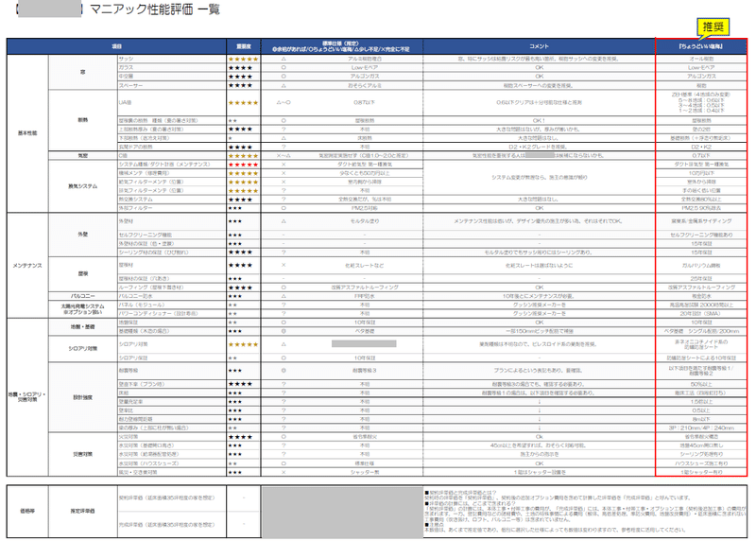Select the 「ちょうどいい塩梅」 column header
Viewport: 756px width, 541px height.
point(701,46)
